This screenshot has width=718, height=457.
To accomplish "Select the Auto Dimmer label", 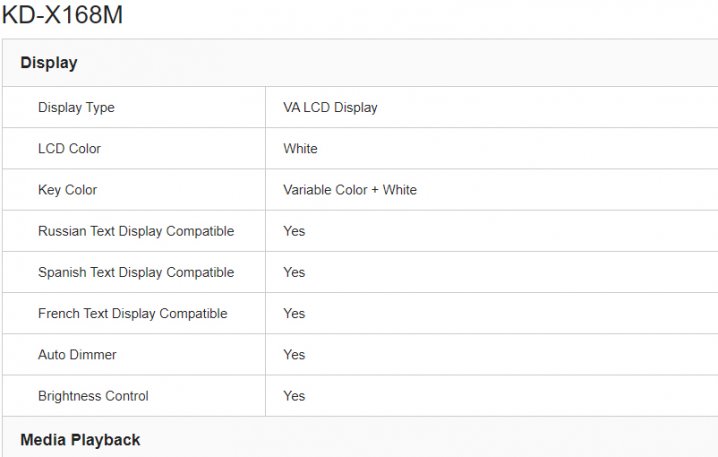I will [x=79, y=355].
